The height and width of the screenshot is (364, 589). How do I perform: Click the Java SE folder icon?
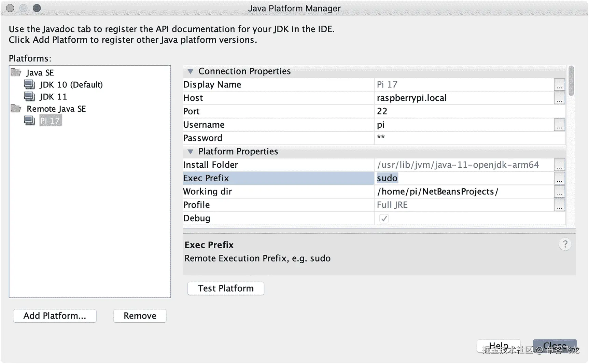click(16, 72)
